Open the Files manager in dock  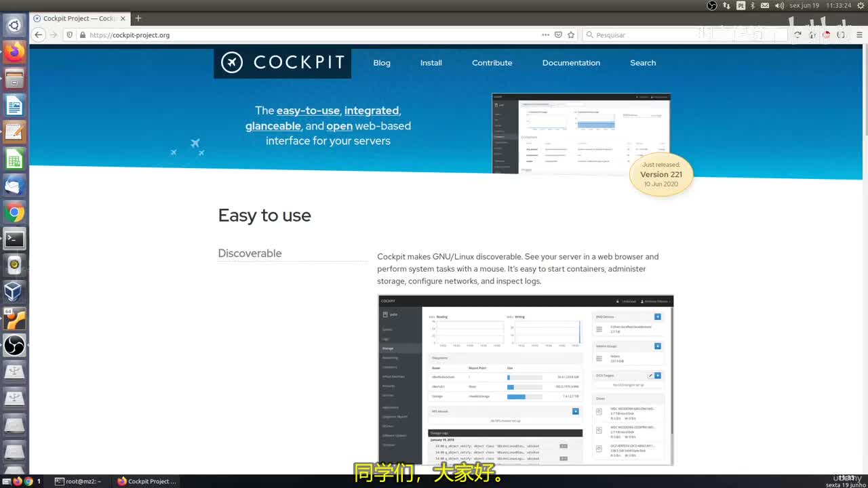point(14,79)
